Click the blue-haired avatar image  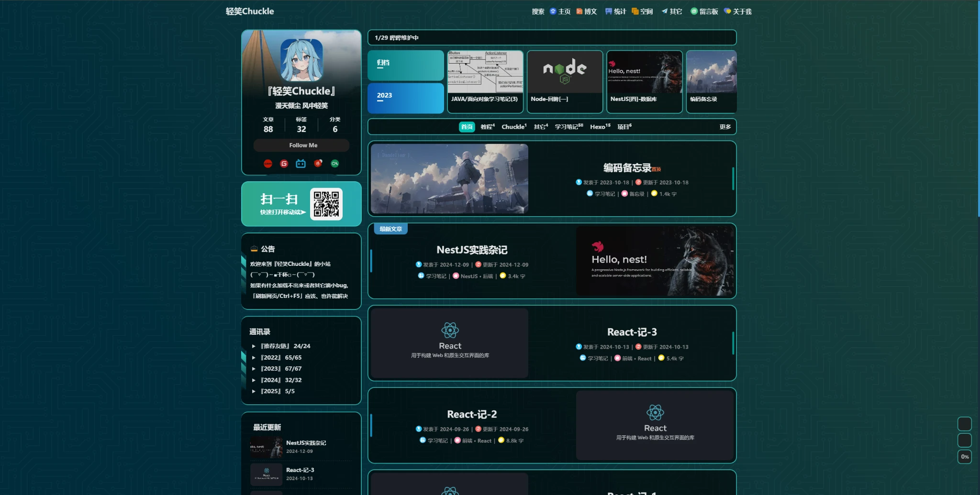coord(301,60)
